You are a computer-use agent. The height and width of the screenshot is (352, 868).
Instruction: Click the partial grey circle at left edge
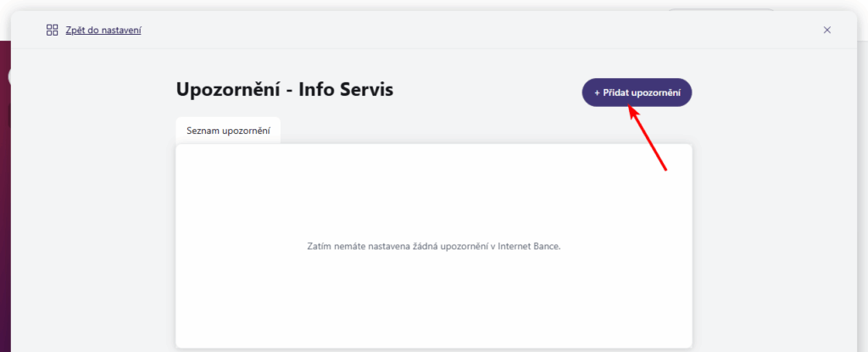(11, 76)
